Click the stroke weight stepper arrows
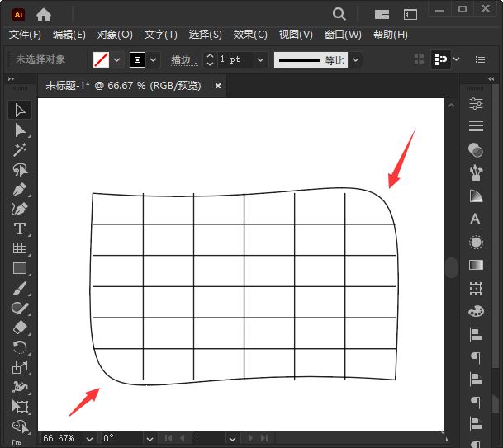Viewport: 503px width, 448px height. 210,59
